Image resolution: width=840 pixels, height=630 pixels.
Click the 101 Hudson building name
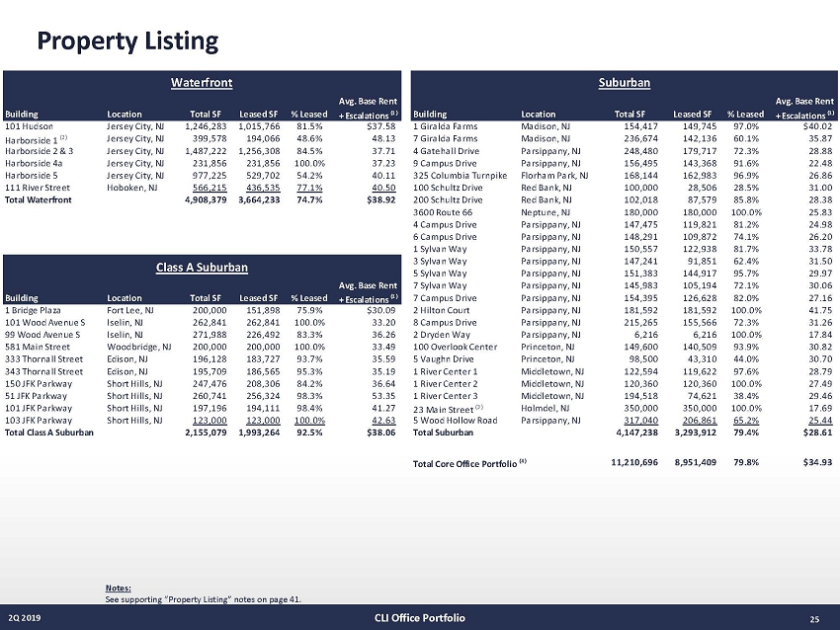click(31, 126)
